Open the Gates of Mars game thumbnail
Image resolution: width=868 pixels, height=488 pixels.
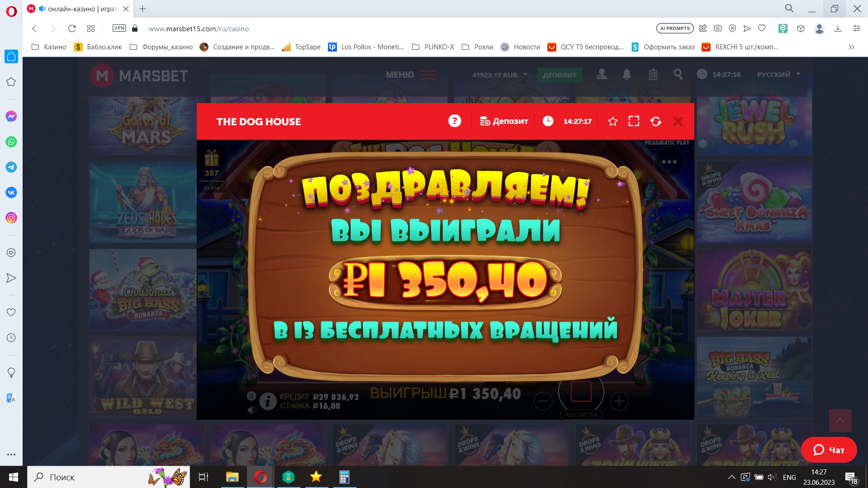143,127
